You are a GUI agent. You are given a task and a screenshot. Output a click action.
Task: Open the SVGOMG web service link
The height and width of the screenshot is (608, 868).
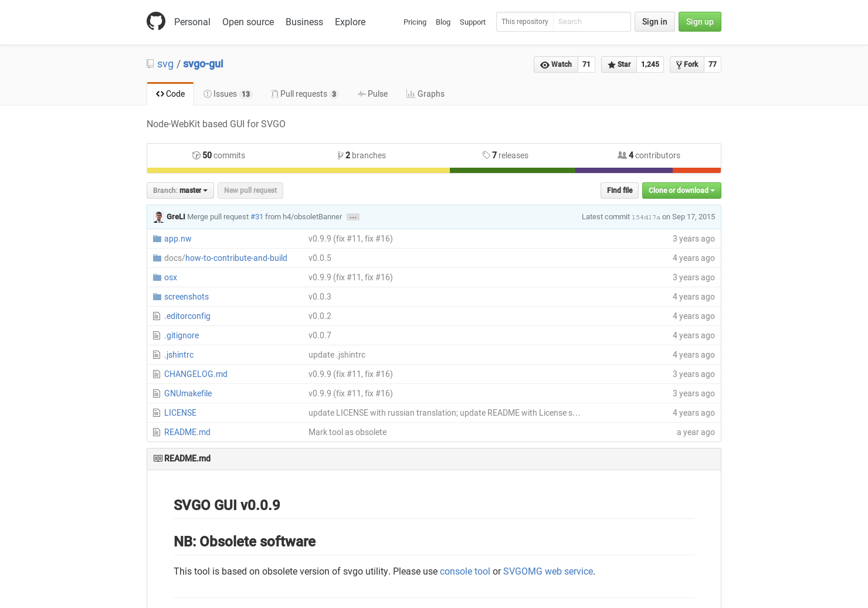click(x=548, y=571)
